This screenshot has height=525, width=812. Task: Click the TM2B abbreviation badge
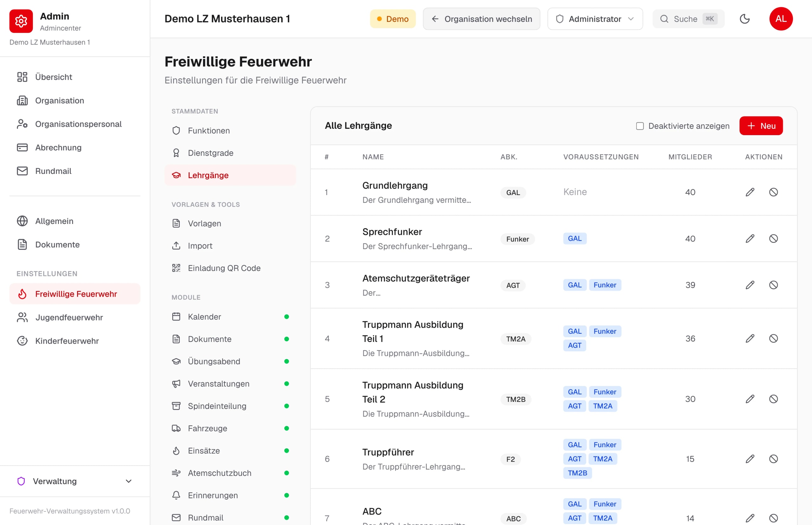pos(515,399)
